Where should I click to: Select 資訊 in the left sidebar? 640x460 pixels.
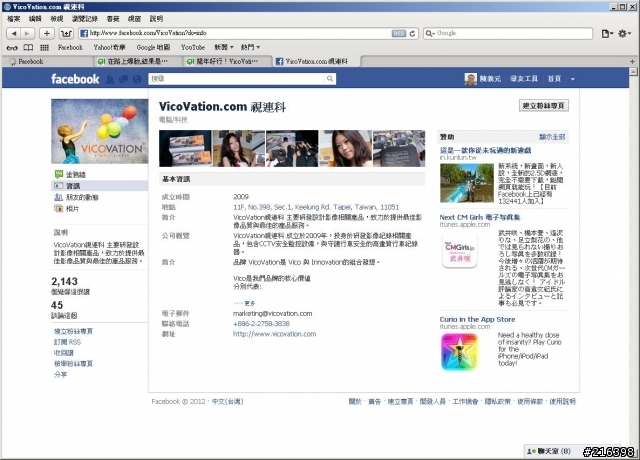[100, 186]
